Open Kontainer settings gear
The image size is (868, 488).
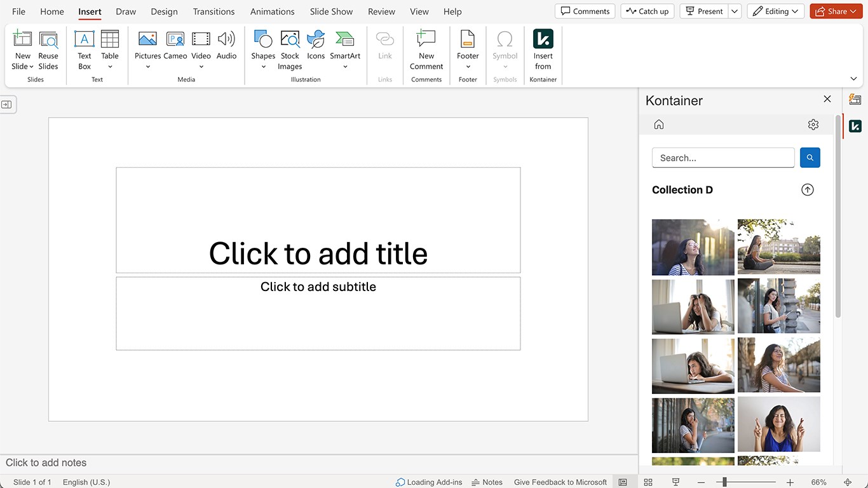(x=813, y=125)
